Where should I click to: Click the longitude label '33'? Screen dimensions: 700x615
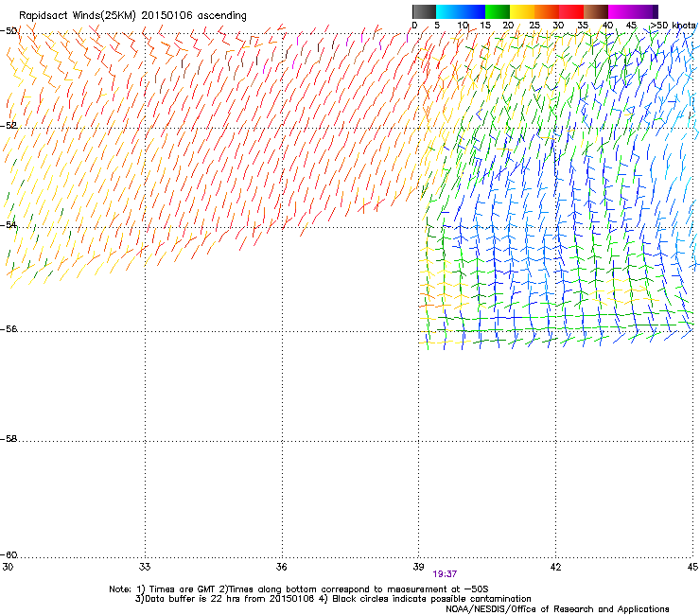pyautogui.click(x=145, y=567)
